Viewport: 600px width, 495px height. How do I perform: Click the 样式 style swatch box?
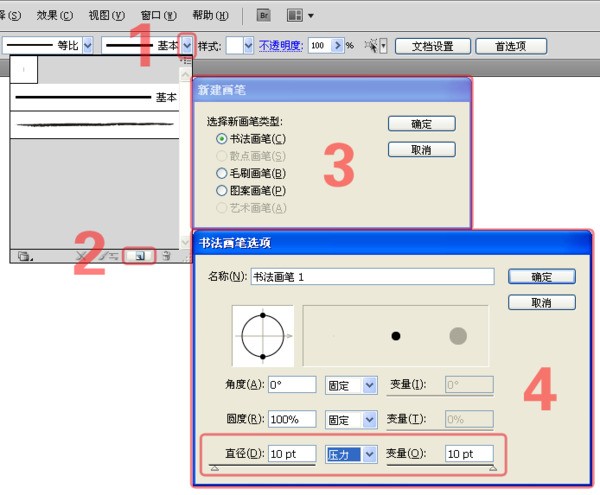(235, 46)
